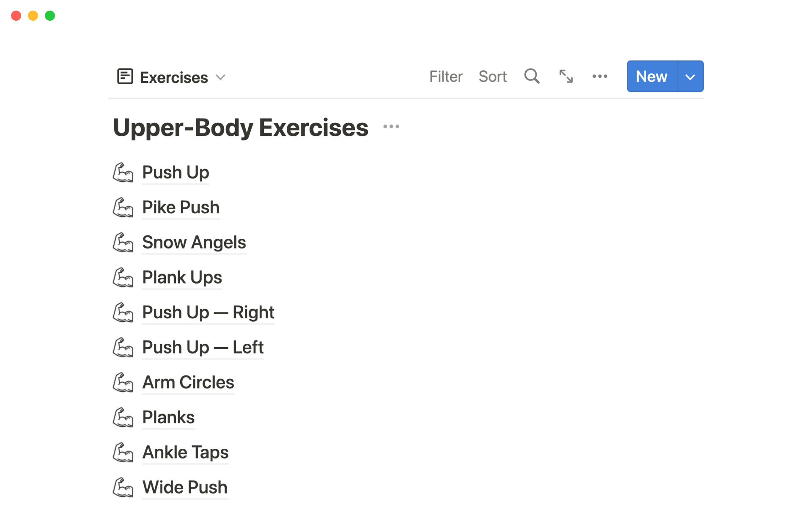Click the Exercises list view icon
The width and height of the screenshot is (812, 508).
click(x=125, y=77)
